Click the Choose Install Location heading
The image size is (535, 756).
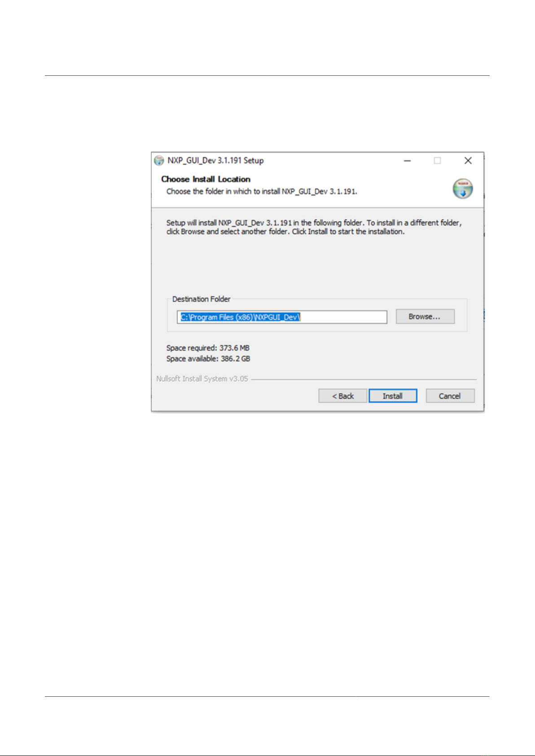coord(206,179)
